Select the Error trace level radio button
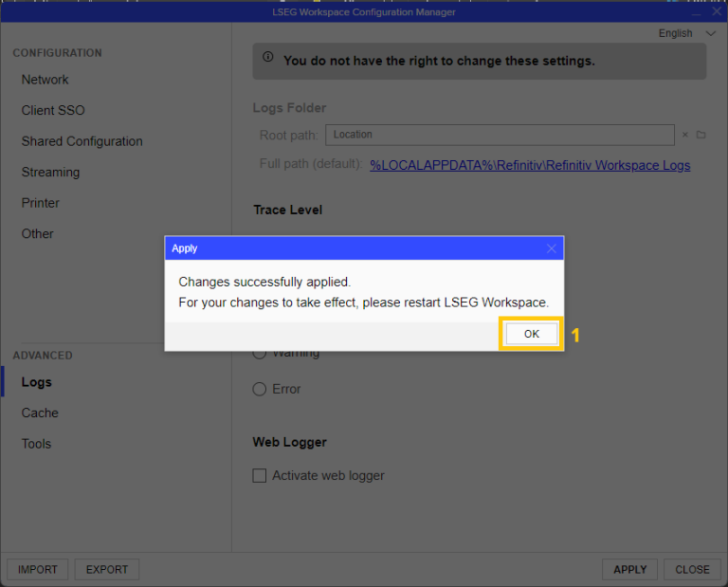Screen dimensions: 728x587 (x=260, y=389)
